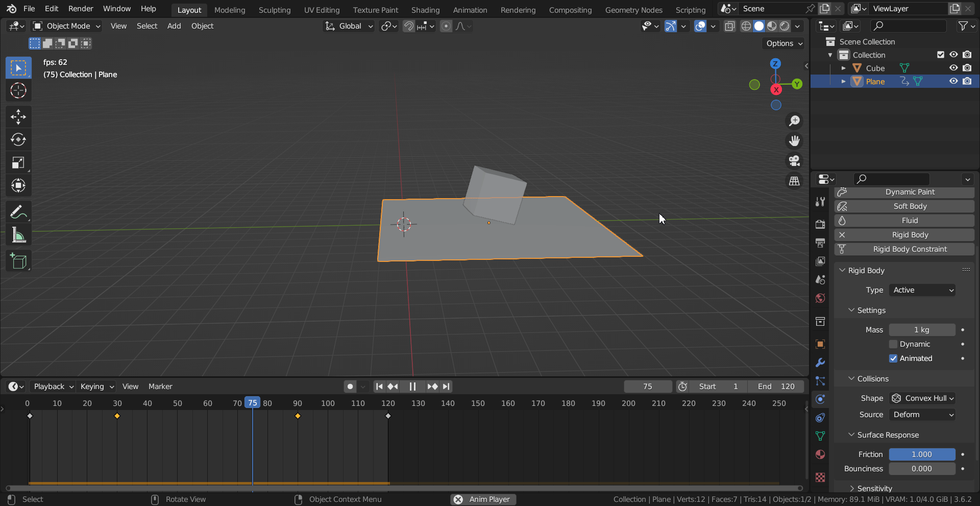The width and height of the screenshot is (980, 506).
Task: Uncheck the Animated rigid body option
Action: 893,358
